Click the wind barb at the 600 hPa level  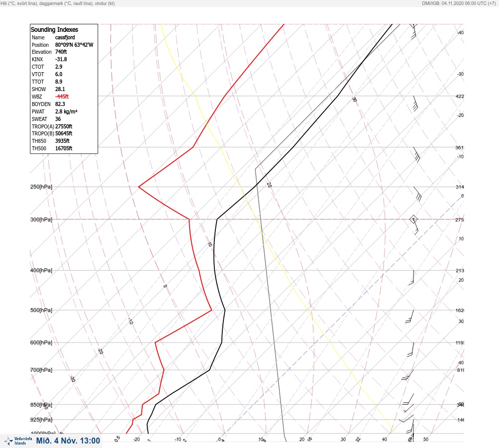click(410, 349)
